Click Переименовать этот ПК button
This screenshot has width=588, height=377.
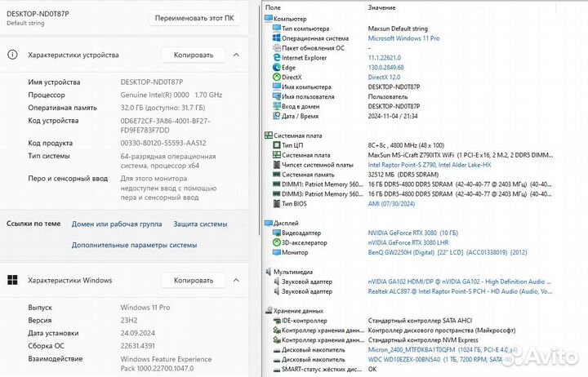pos(194,18)
